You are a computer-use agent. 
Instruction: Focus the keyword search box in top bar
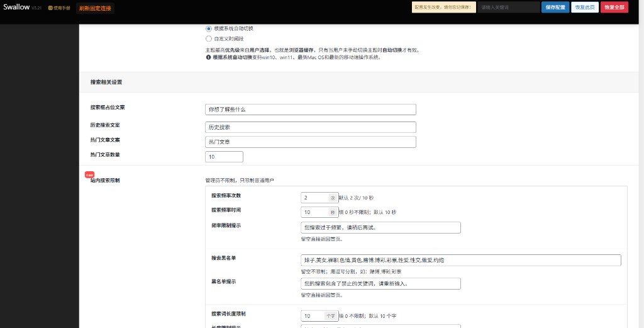(507, 7)
